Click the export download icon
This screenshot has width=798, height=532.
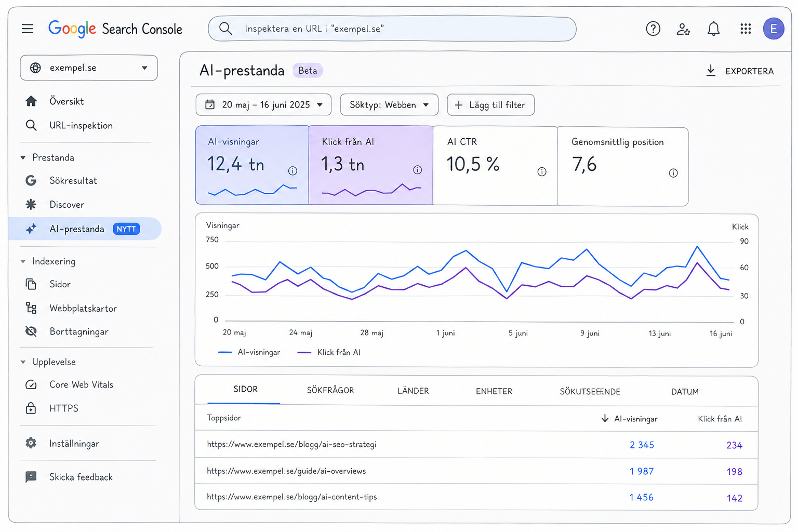pyautogui.click(x=711, y=71)
